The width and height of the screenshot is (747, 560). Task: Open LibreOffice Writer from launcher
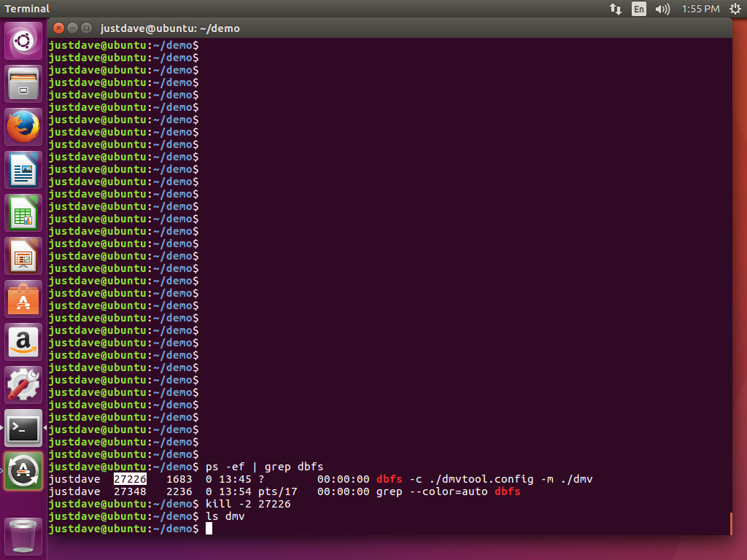(24, 170)
